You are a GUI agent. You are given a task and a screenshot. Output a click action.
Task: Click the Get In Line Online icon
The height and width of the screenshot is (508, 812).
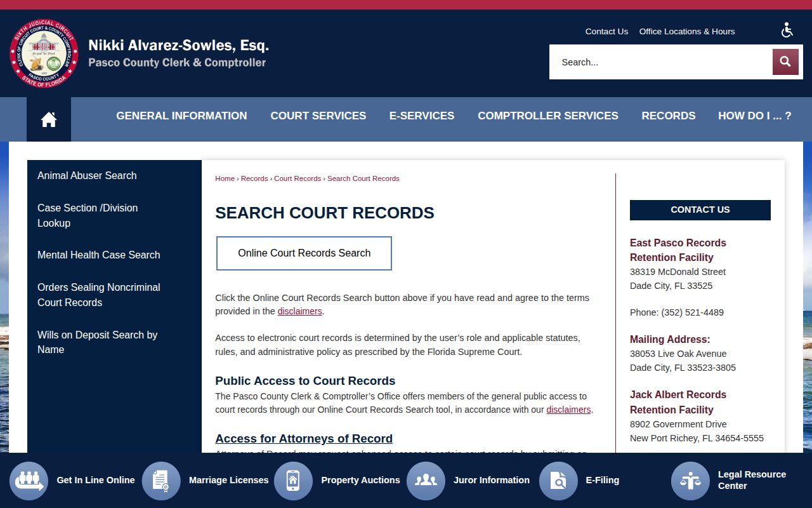29,481
